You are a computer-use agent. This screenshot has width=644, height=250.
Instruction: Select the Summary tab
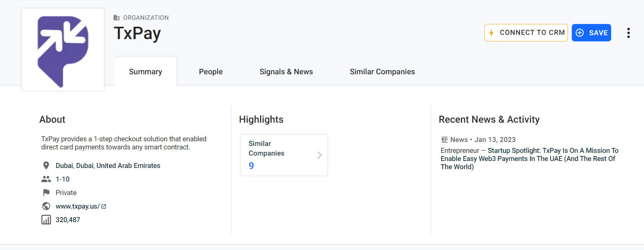(145, 72)
